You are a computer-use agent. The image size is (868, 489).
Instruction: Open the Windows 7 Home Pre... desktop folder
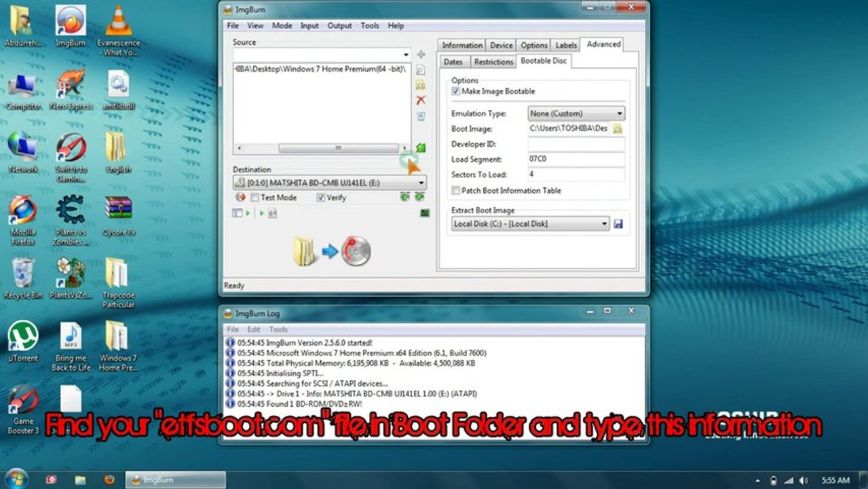(118, 346)
